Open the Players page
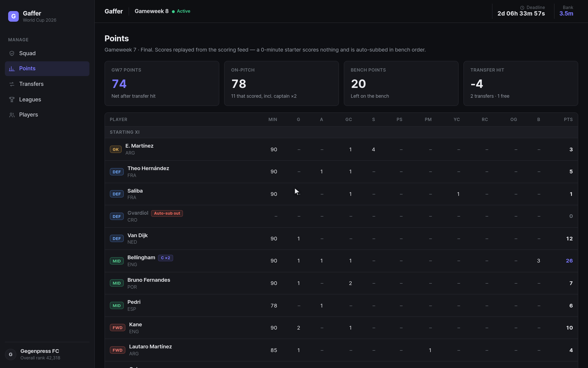 (47, 115)
